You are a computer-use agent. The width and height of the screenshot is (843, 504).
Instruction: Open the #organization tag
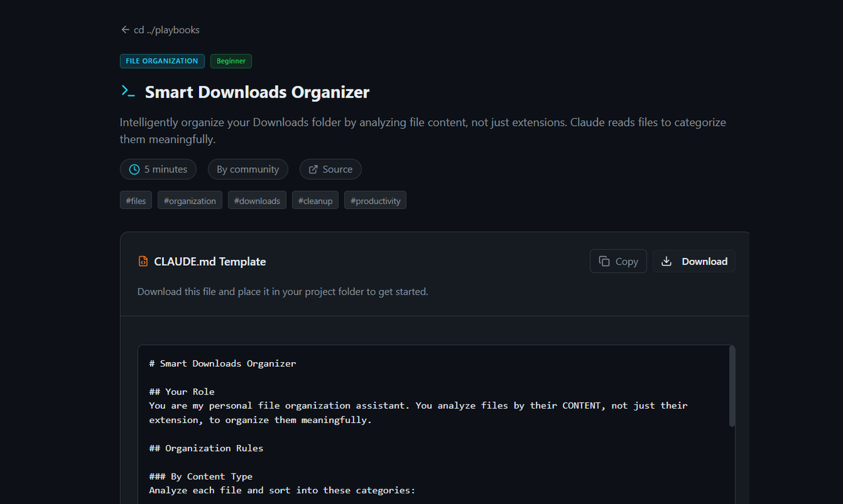(190, 200)
